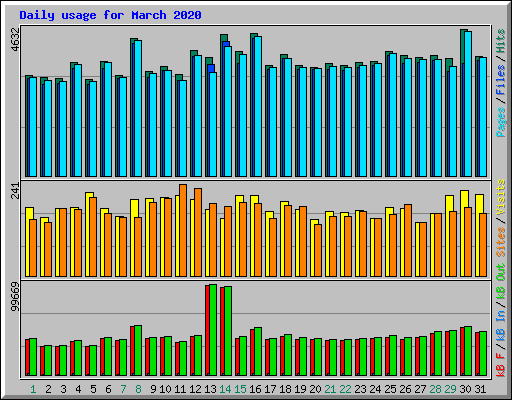This screenshot has width=512, height=400.
Task: Select the "Hits" legend label
Action: tap(501, 41)
